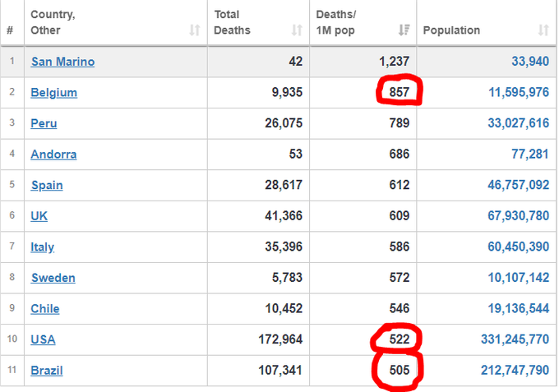Click the # column header
The height and width of the screenshot is (392, 559).
11,30
